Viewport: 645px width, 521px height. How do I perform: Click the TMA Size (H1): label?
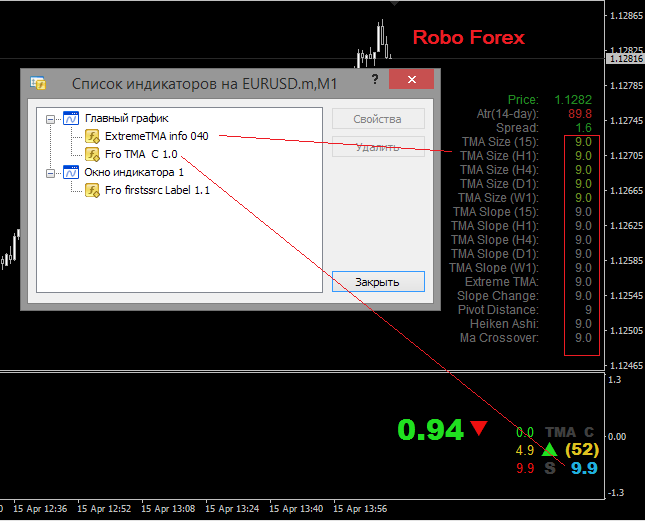click(x=499, y=156)
